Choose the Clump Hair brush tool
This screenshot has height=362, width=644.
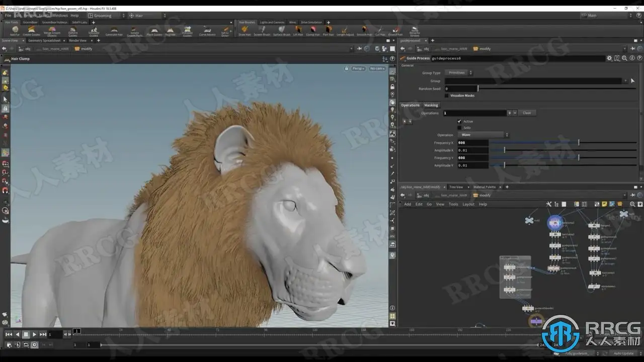coord(312,30)
